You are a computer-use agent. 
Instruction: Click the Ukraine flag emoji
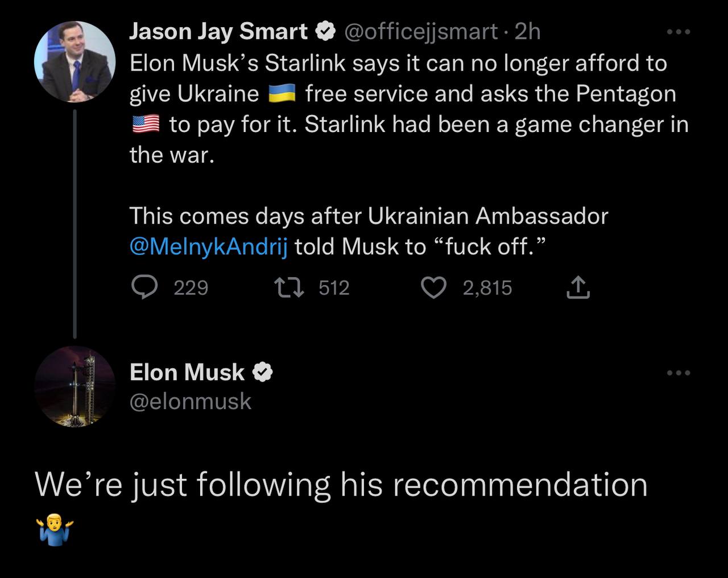click(282, 93)
